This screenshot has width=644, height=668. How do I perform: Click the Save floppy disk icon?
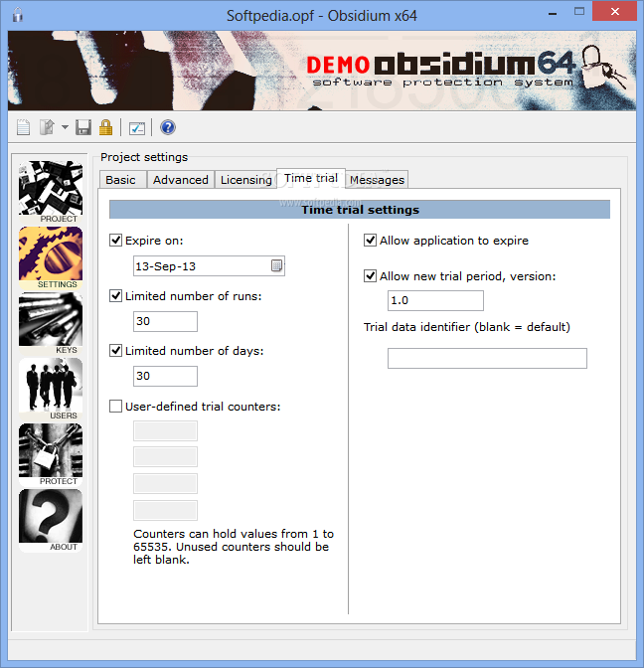point(83,127)
